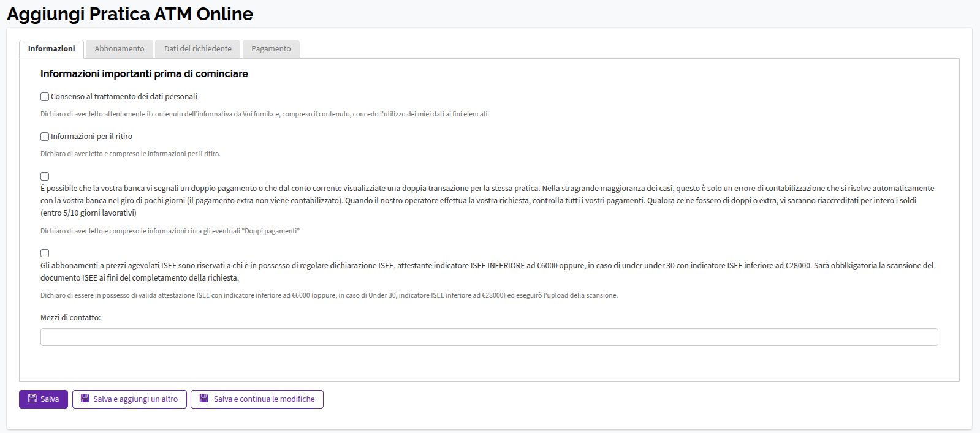Select the Informazioni tab
Screen dimensions: 980x433
tap(51, 49)
